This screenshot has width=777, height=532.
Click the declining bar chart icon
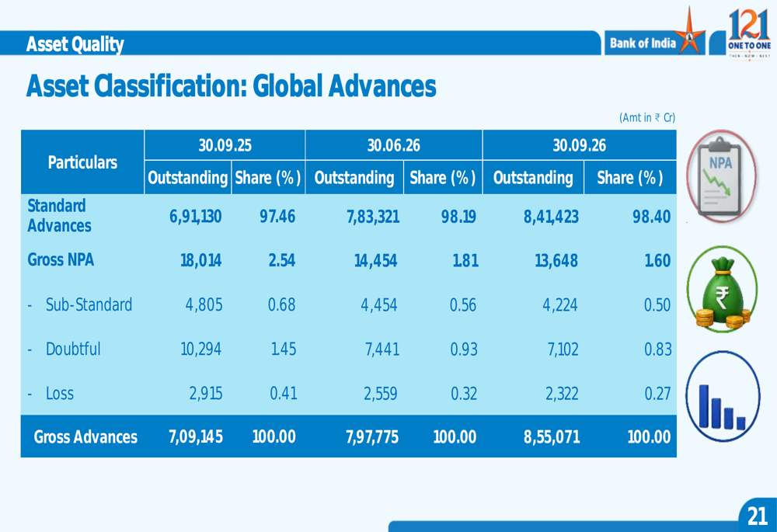pyautogui.click(x=723, y=396)
